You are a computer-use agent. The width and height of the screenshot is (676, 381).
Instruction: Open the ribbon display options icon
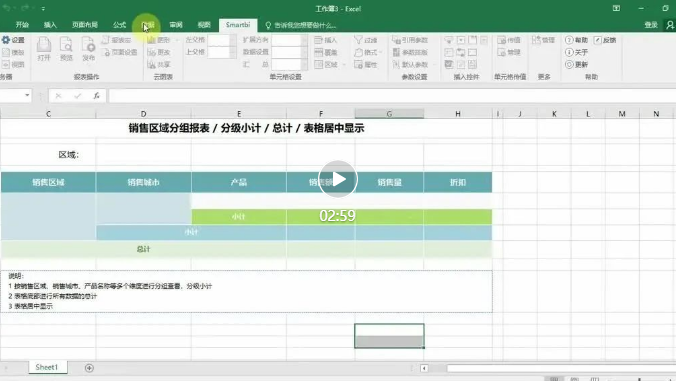pyautogui.click(x=617, y=8)
